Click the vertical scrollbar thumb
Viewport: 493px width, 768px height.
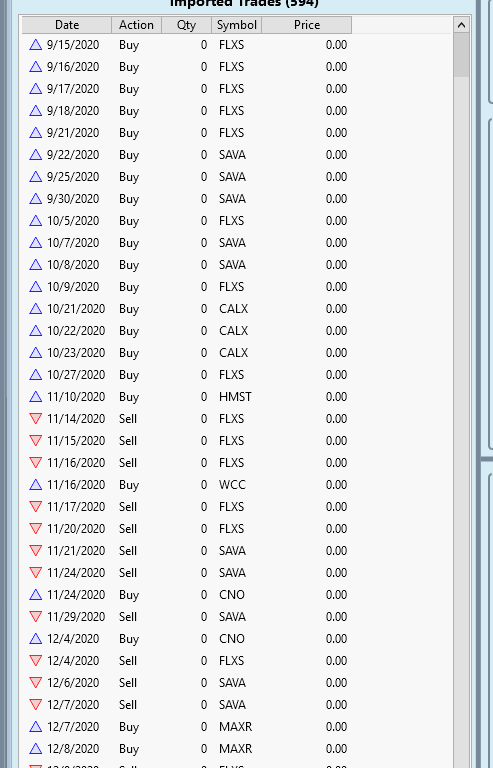click(x=461, y=55)
